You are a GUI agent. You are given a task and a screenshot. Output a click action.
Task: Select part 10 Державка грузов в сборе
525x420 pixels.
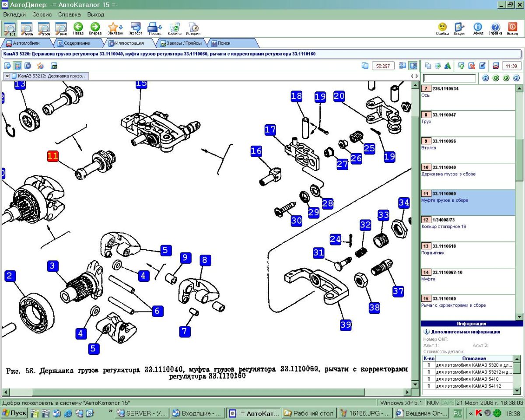point(468,176)
